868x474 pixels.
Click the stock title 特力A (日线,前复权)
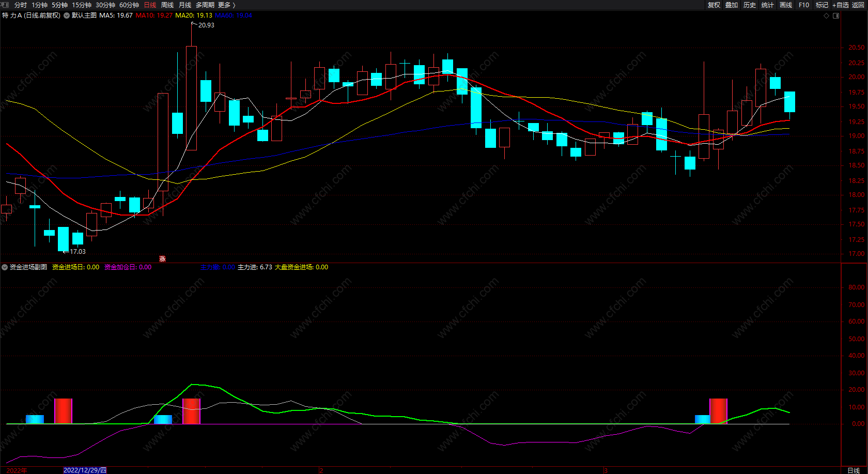(32, 16)
